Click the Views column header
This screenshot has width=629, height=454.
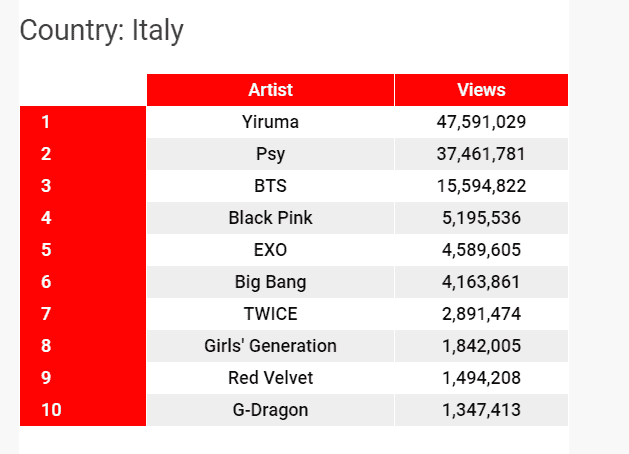coord(481,90)
